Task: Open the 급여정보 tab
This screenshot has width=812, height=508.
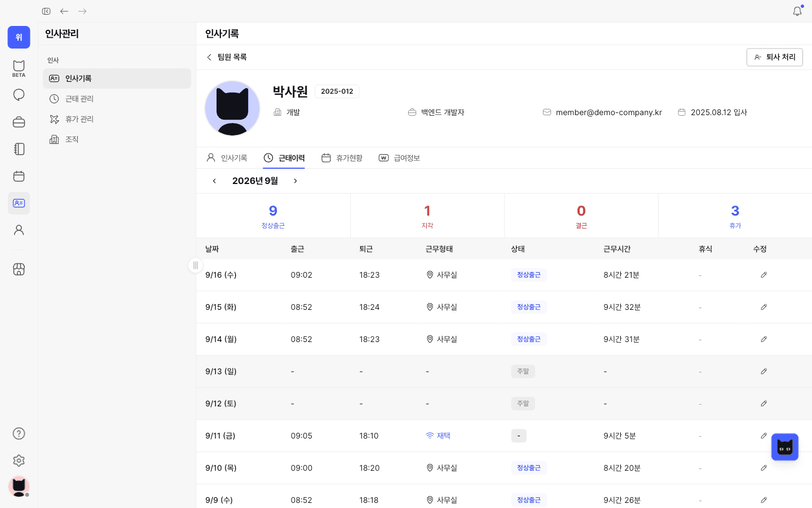Action: tap(399, 158)
